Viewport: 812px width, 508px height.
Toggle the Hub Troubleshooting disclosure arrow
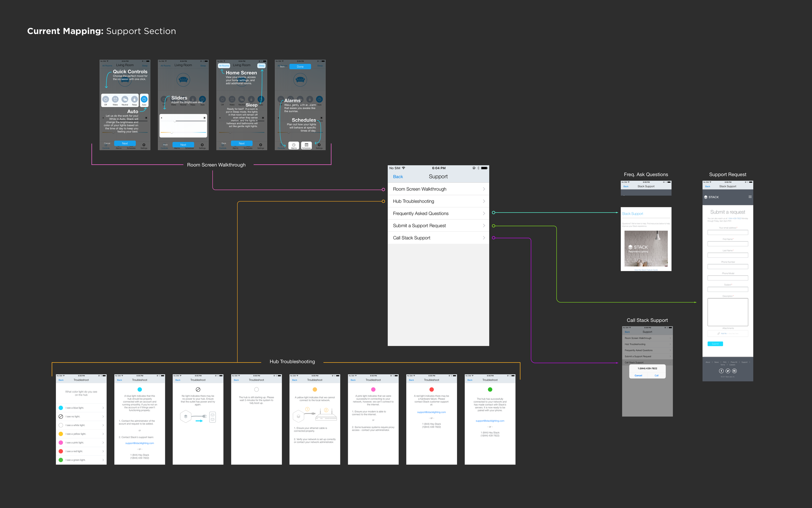point(483,202)
